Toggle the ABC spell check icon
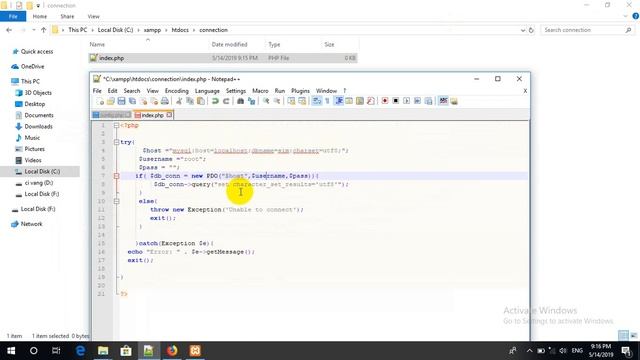The width and height of the screenshot is (640, 360). [443, 100]
